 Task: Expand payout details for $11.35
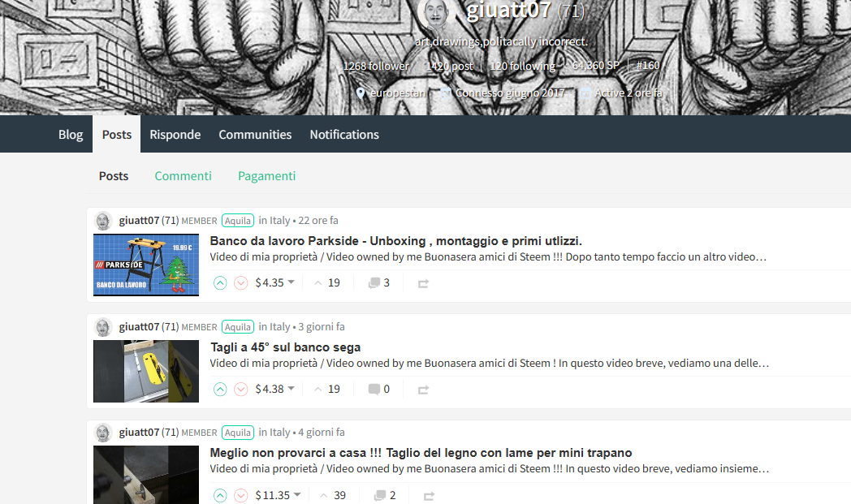click(278, 495)
